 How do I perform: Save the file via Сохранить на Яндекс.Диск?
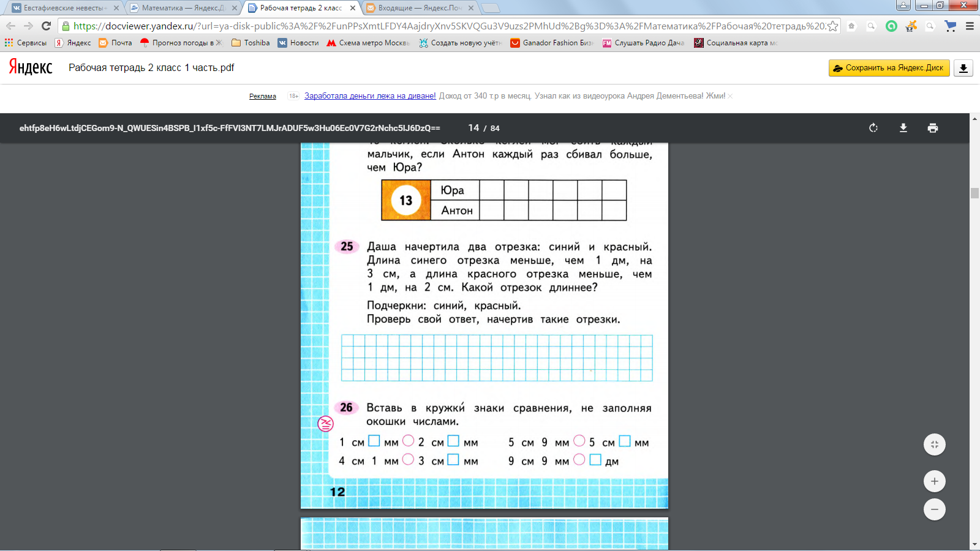[889, 68]
